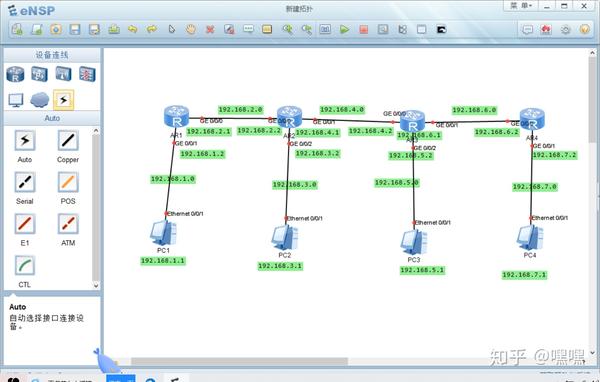600x382 pixels.
Task: Select the Cloud device category
Action: 39,100
